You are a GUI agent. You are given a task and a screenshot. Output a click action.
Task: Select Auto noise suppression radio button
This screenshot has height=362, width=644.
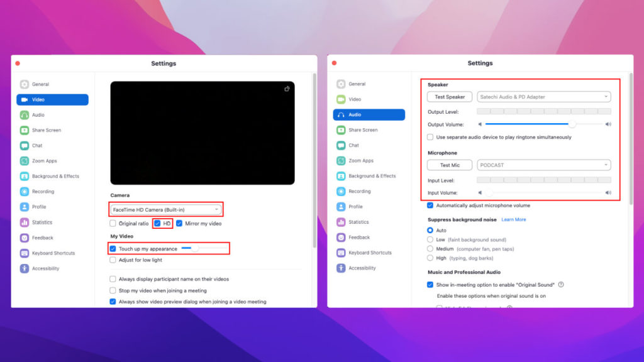(430, 230)
